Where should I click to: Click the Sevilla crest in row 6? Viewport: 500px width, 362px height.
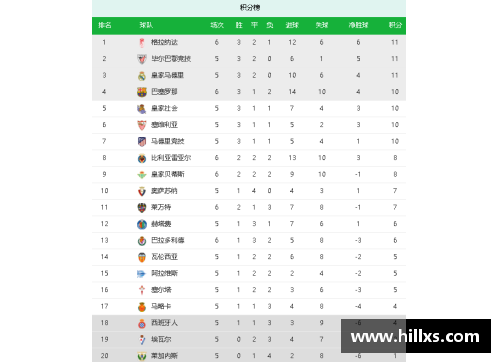pyautogui.click(x=142, y=125)
